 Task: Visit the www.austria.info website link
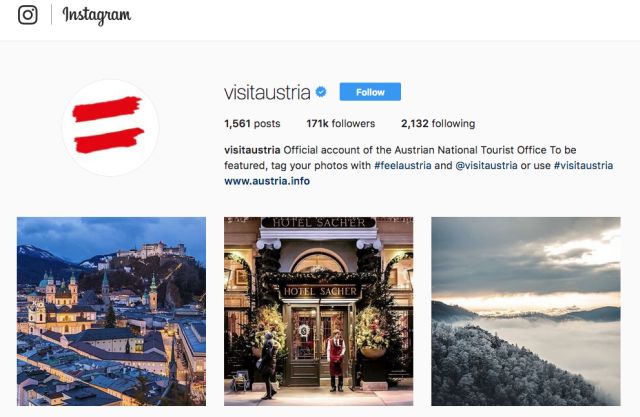[267, 181]
